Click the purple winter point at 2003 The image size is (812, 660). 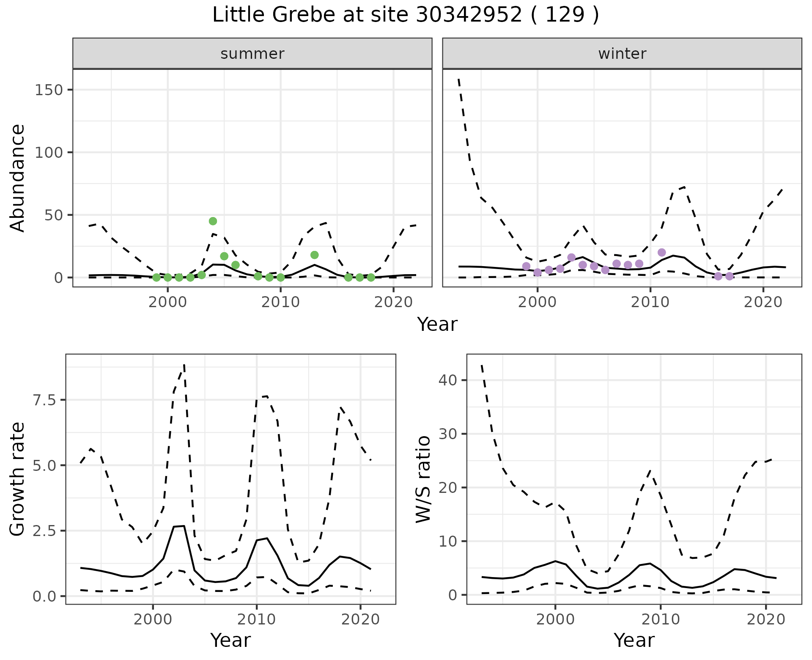(x=571, y=257)
